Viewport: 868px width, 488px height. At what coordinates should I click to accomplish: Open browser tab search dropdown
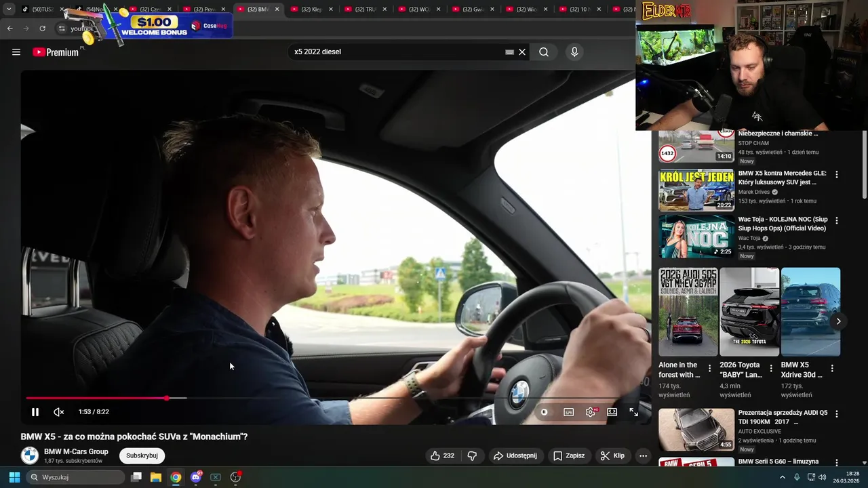click(x=9, y=9)
